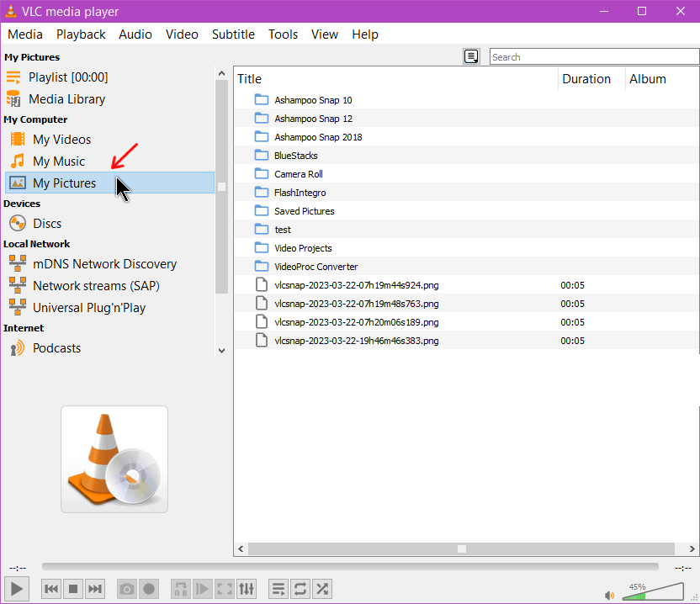Open the Help menu
Viewport: 700px width, 604px height.
[365, 34]
